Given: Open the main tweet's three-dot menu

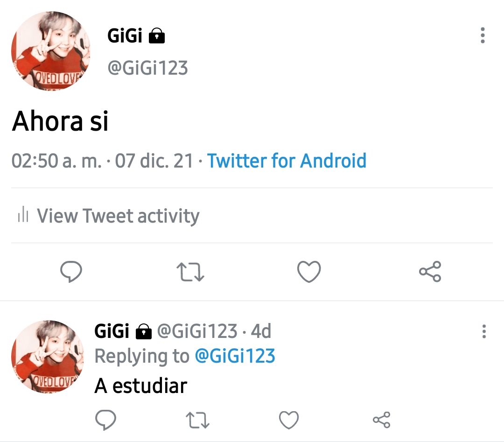Looking at the screenshot, I should point(483,35).
